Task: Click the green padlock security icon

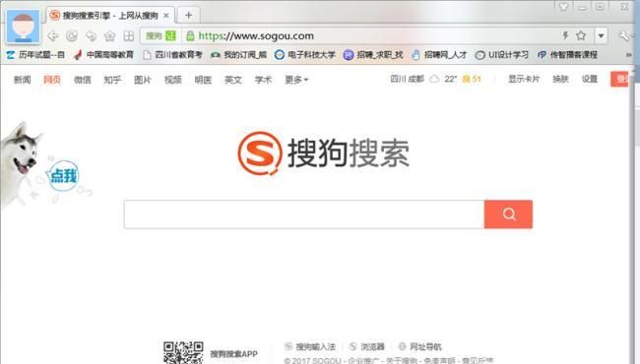Action: (190, 35)
